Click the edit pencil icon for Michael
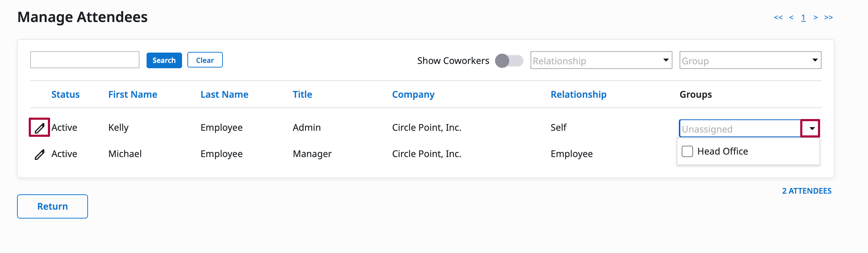Image resolution: width=868 pixels, height=253 pixels. 39,154
